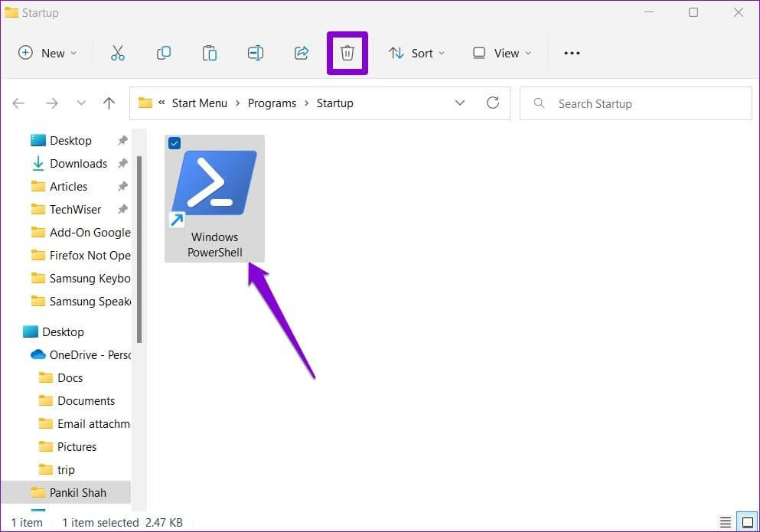Open pinned Desktop in quick access

point(70,141)
